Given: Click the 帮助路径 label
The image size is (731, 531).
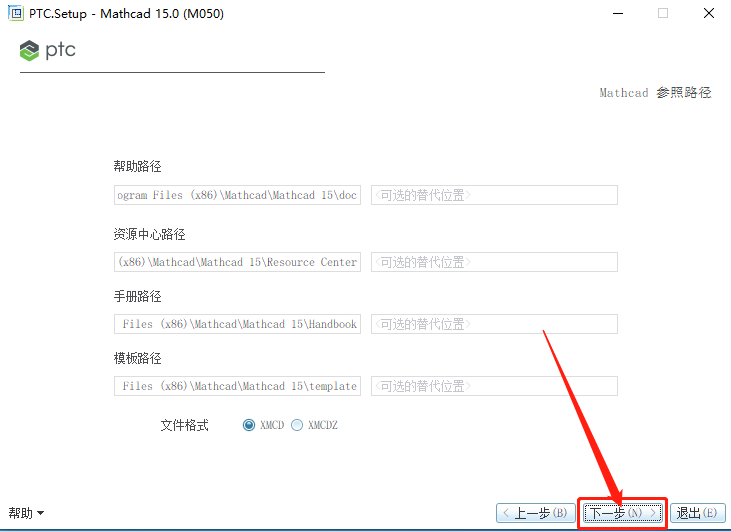Looking at the screenshot, I should pyautogui.click(x=138, y=166).
